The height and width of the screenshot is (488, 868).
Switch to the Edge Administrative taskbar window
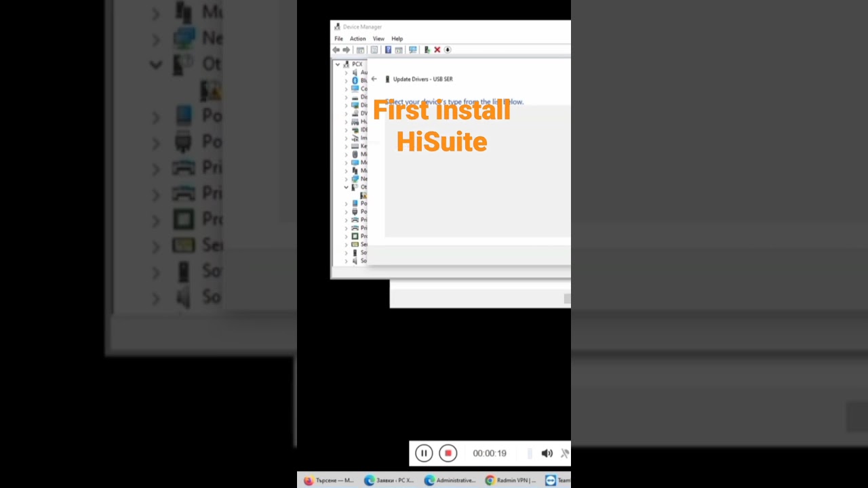pos(450,481)
